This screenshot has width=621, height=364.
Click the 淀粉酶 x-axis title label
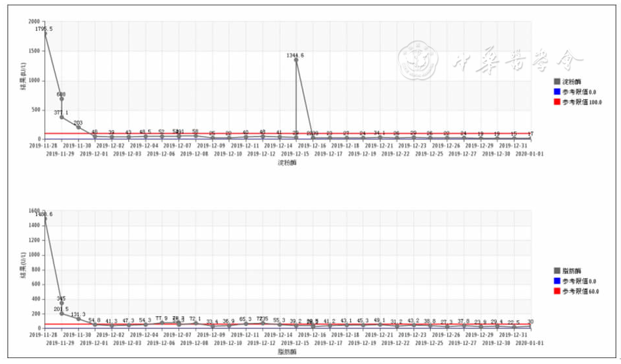click(288, 163)
